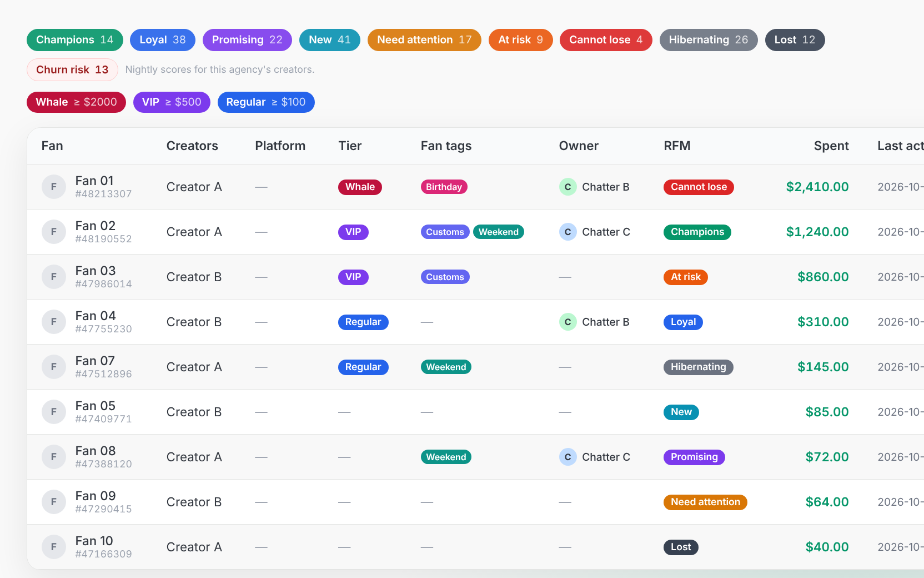Choose the New 41 segment chip
This screenshot has height=578, width=924.
click(x=330, y=40)
